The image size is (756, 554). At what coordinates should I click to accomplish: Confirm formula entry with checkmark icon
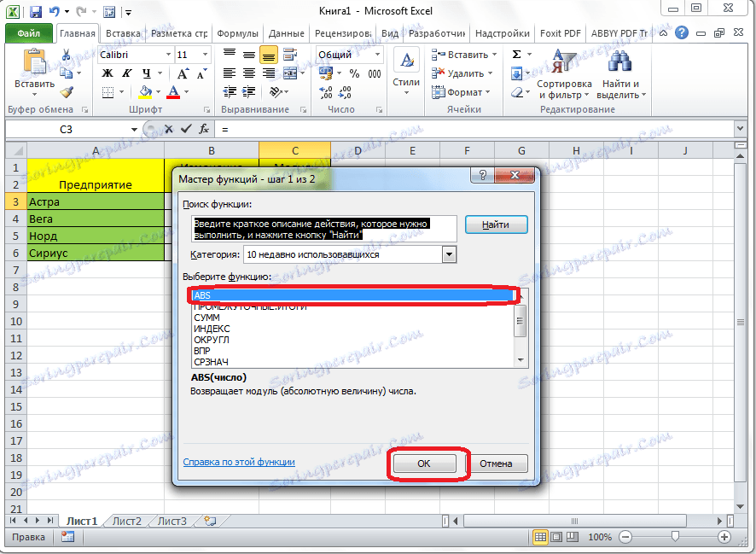(x=186, y=129)
